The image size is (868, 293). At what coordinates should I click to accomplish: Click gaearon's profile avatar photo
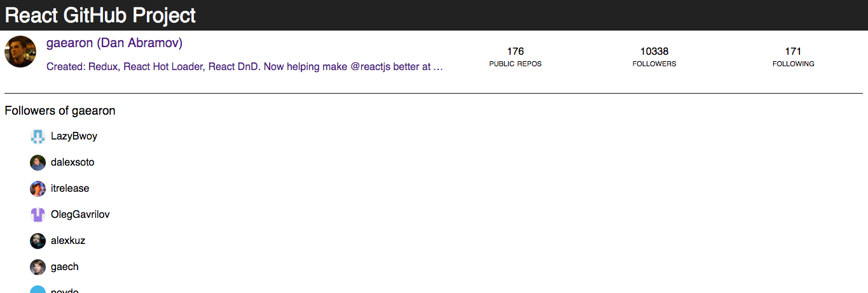(20, 52)
